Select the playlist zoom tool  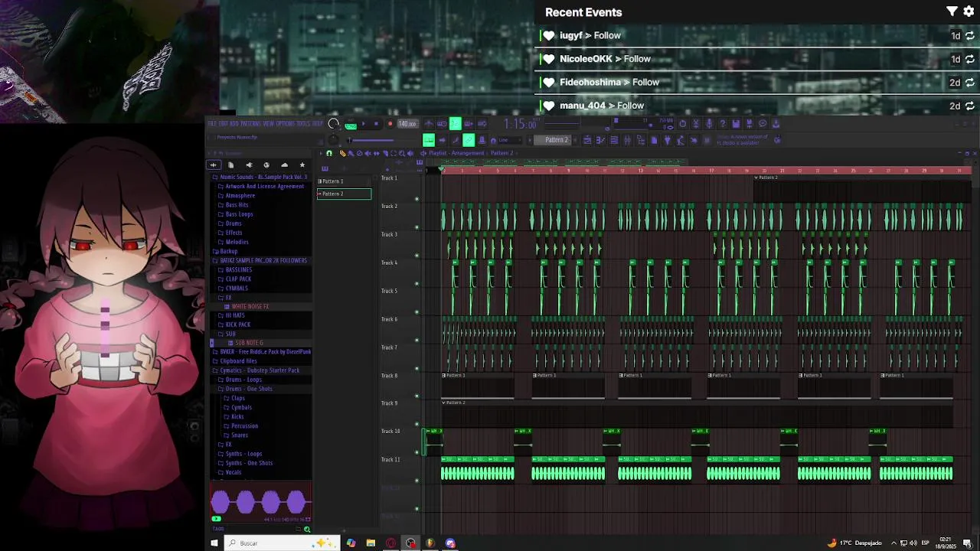[x=402, y=153]
